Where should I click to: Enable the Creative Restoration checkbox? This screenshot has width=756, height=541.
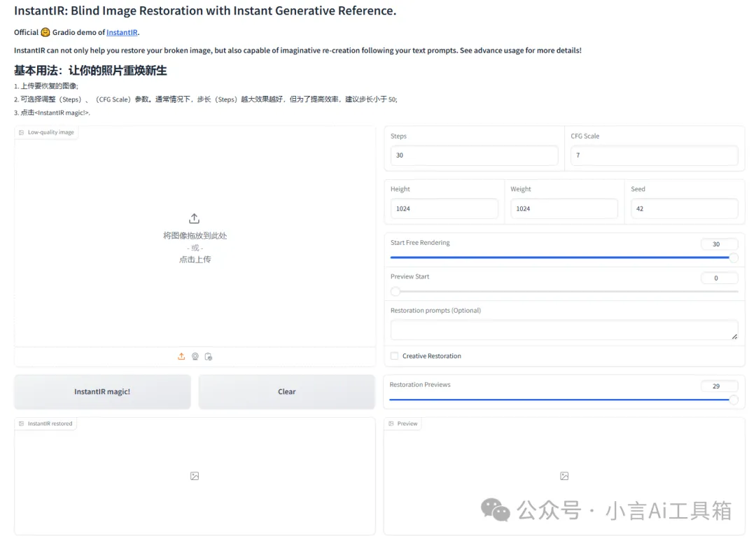pyautogui.click(x=394, y=356)
